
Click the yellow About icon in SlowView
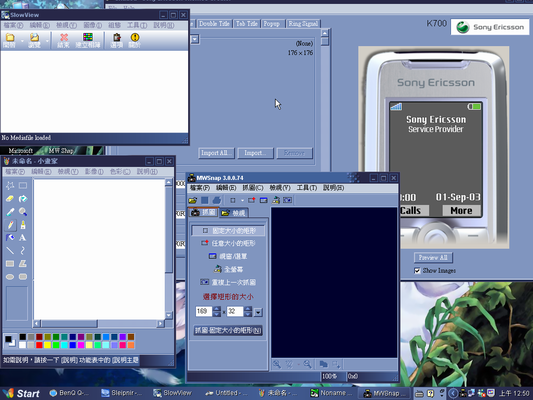[x=135, y=40]
